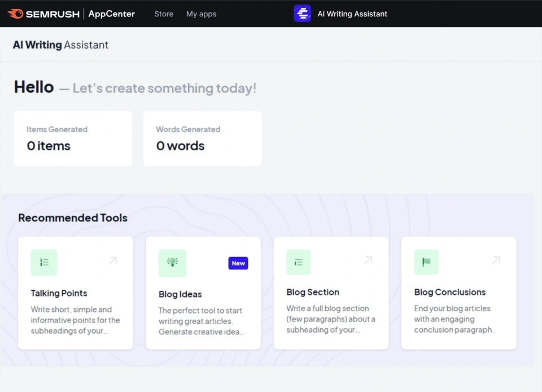Click the Semrush flame logo icon
This screenshot has height=392, width=542.
(x=16, y=14)
